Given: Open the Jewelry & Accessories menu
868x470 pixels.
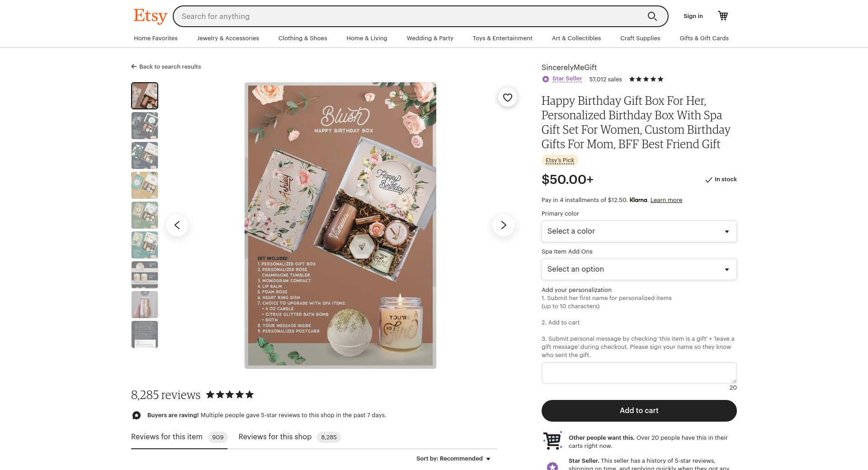Looking at the screenshot, I should point(228,38).
